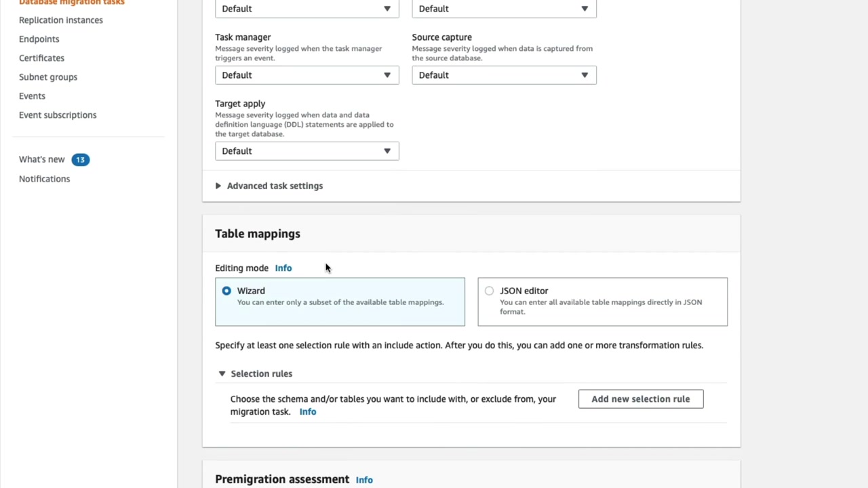Open Endpoints in the sidebar
Screen dimensions: 868x488
coord(39,39)
